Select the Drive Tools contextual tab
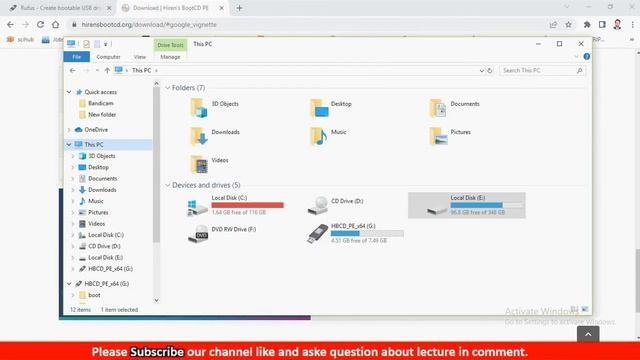 pyautogui.click(x=171, y=45)
